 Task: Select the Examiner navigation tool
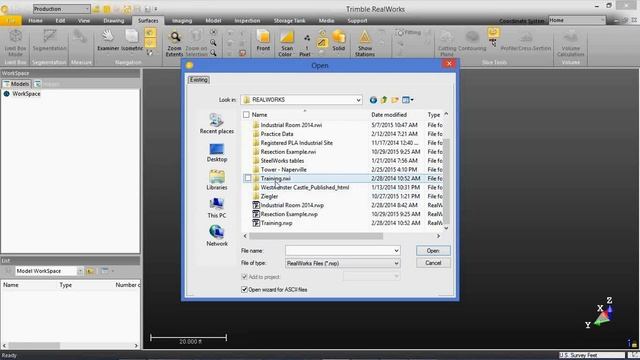tap(108, 41)
